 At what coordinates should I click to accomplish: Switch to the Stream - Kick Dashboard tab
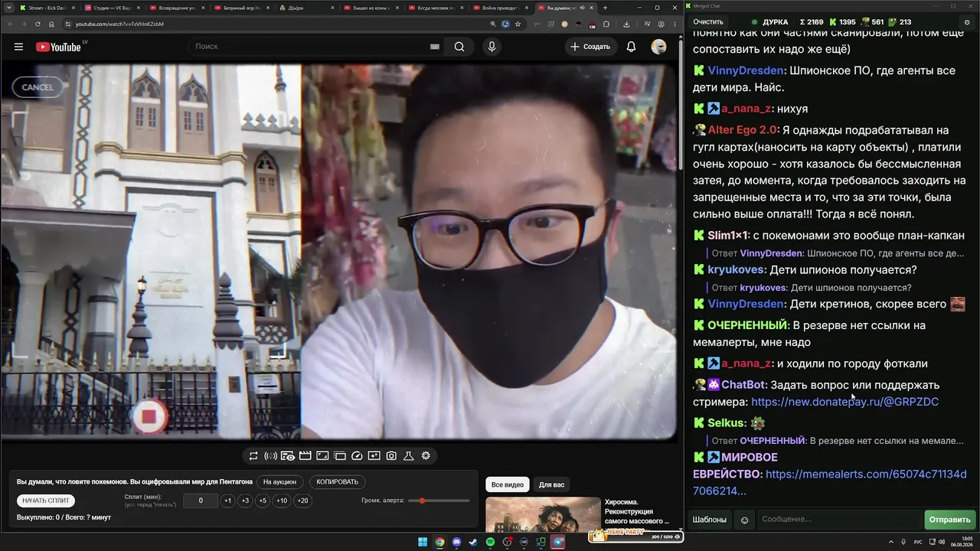pos(47,8)
